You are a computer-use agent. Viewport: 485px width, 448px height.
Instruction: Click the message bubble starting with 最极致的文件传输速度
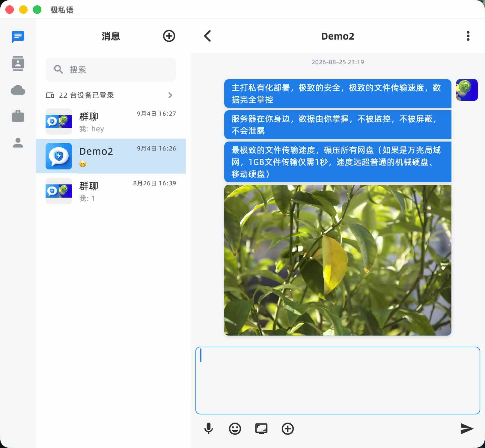[338, 162]
